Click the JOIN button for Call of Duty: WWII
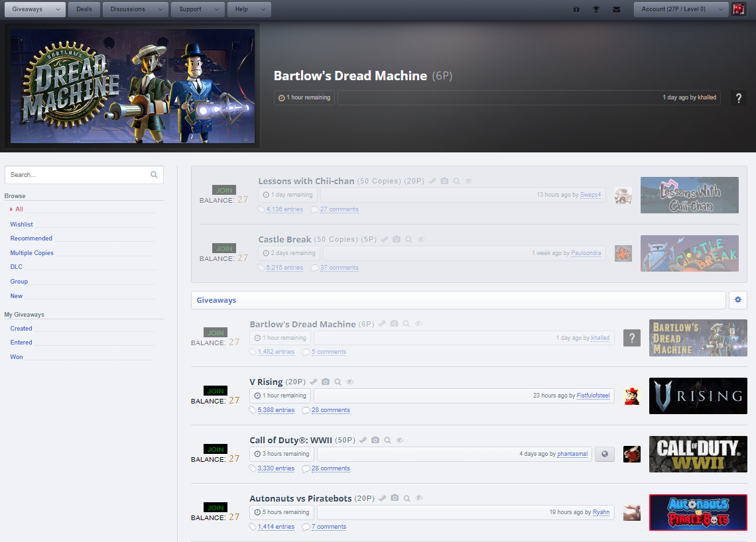Image resolution: width=756 pixels, height=542 pixels. tap(216, 449)
